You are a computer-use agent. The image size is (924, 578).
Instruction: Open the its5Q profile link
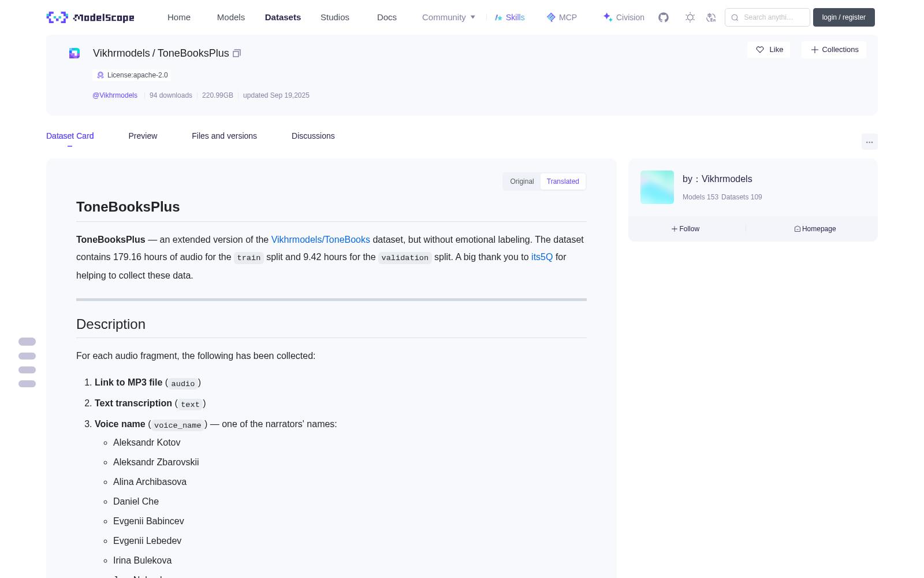542,257
